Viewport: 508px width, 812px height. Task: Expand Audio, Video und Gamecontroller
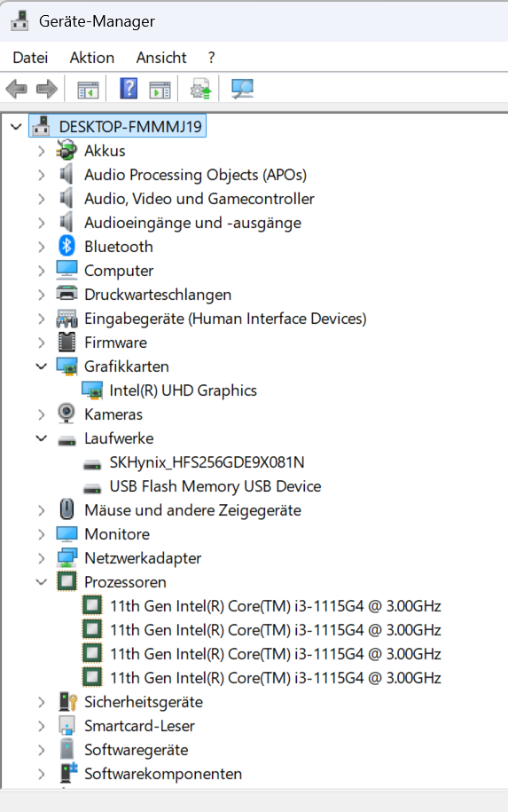[x=42, y=198]
